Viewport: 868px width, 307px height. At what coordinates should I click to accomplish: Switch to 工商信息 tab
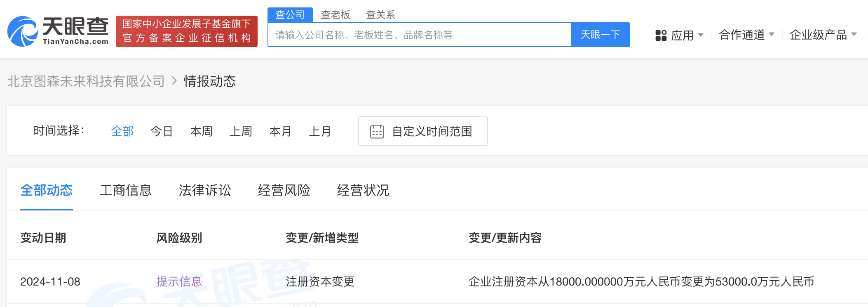tap(126, 190)
